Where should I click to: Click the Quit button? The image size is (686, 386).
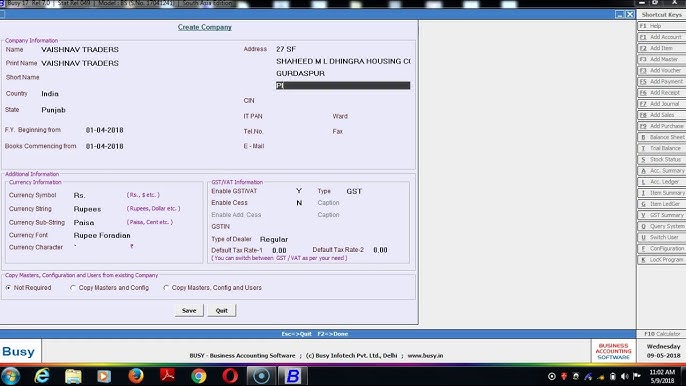221,310
